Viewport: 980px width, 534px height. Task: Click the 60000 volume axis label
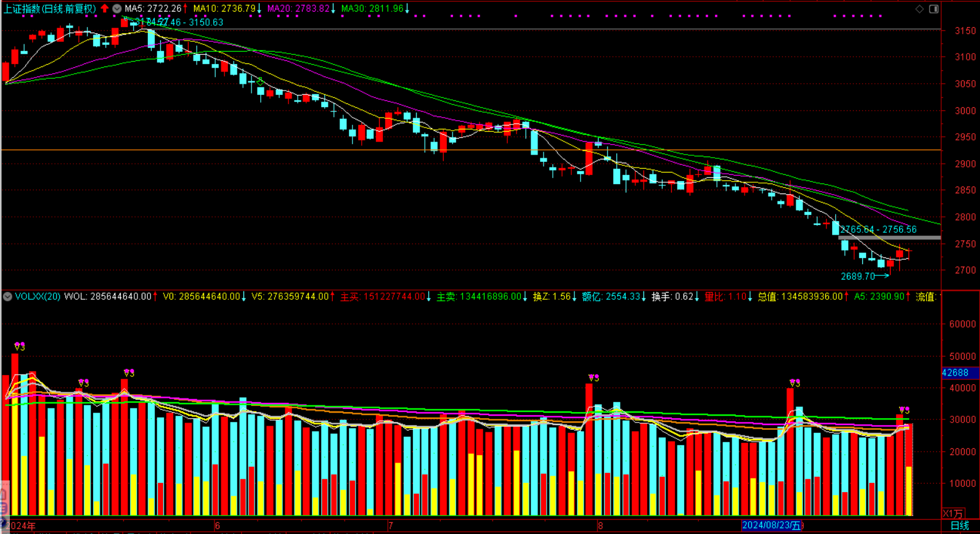pyautogui.click(x=963, y=324)
